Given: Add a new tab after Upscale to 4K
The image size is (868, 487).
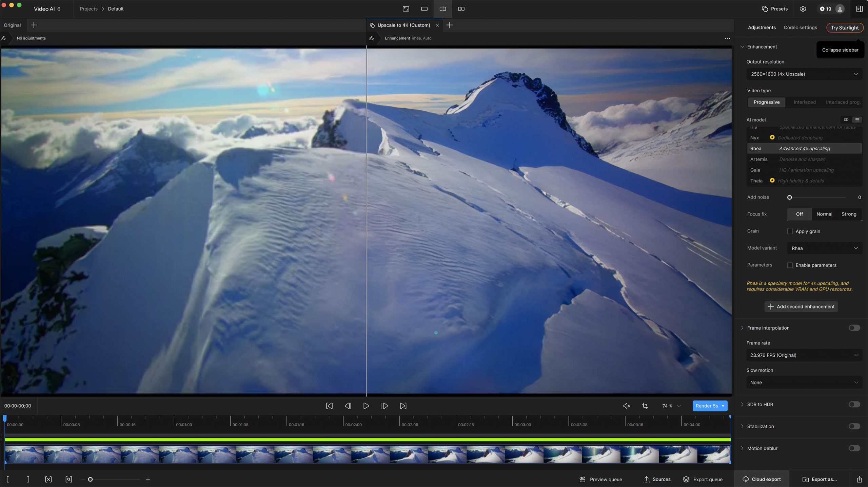Looking at the screenshot, I should click(450, 25).
